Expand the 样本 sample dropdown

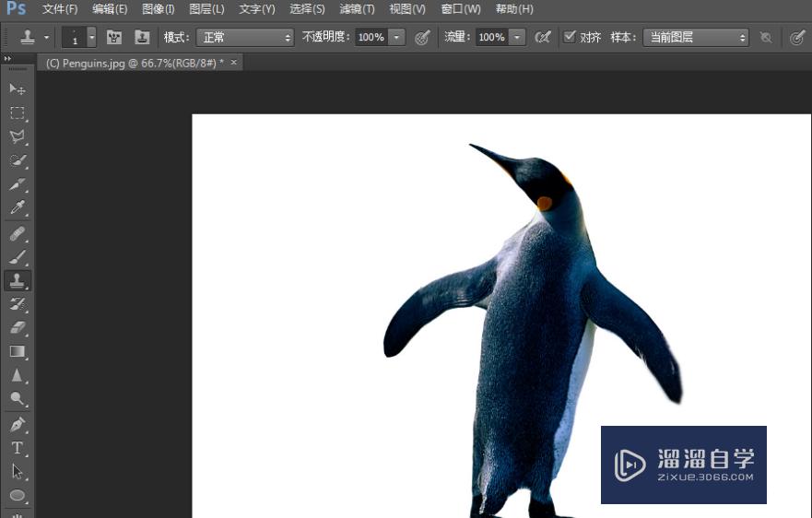tap(696, 38)
